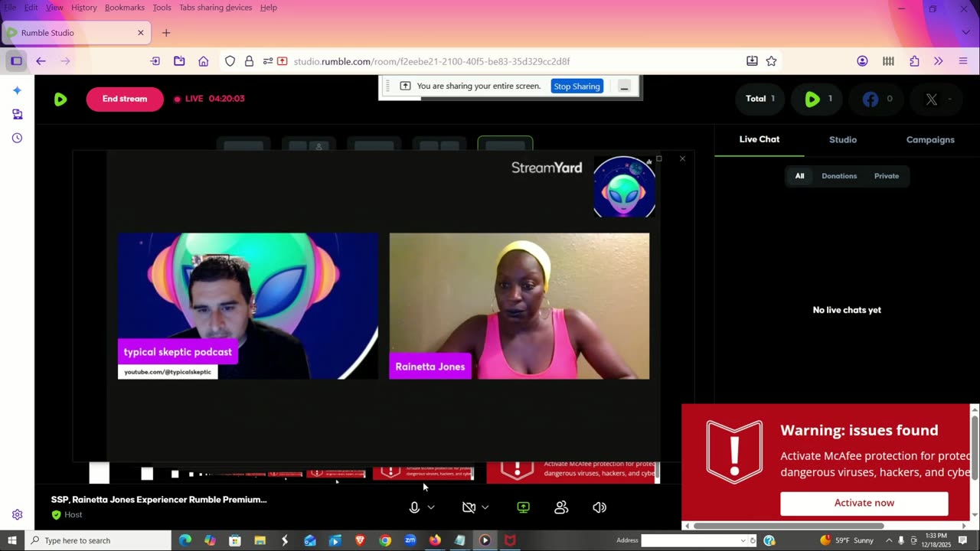Image resolution: width=980 pixels, height=551 pixels.
Task: Expand microphone options dropdown arrow
Action: point(431,507)
